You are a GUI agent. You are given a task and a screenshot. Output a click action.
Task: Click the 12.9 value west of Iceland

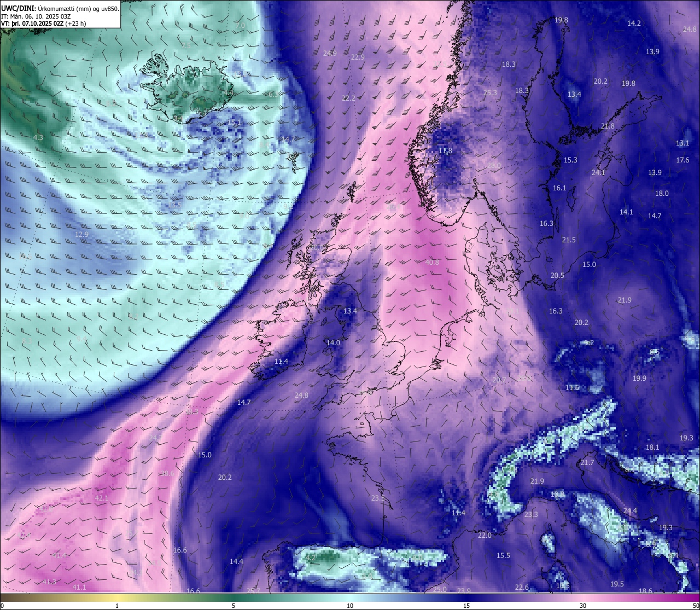(x=81, y=234)
